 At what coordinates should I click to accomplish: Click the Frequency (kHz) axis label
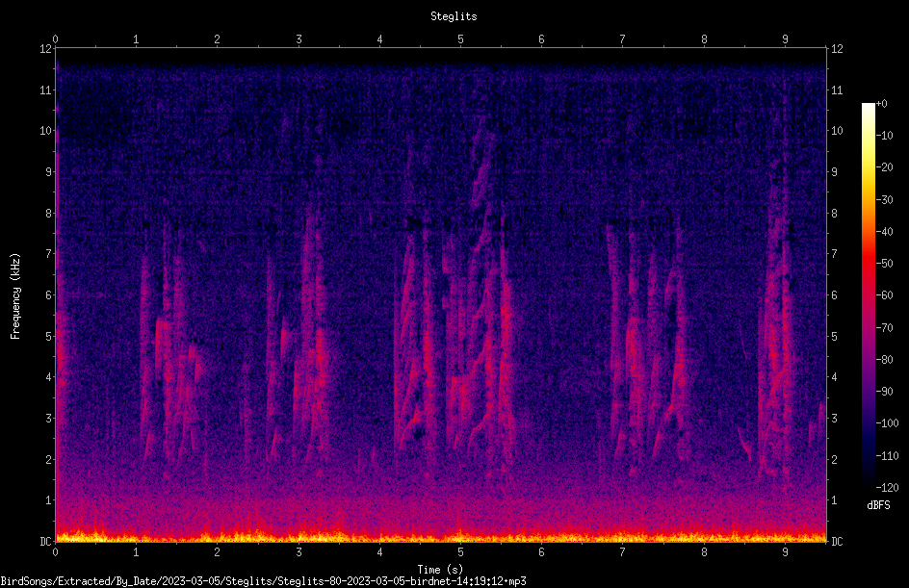15,296
